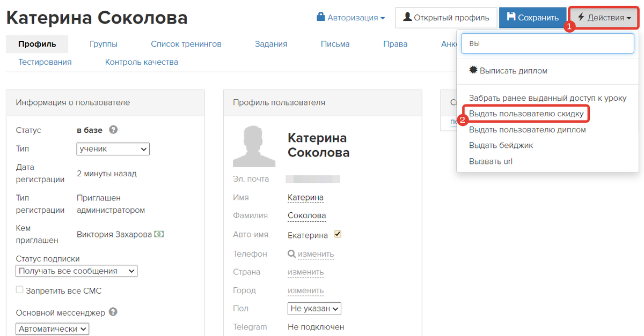Image resolution: width=644 pixels, height=336 pixels.
Task: Toggle the Авто-имя checkbox
Action: click(x=338, y=234)
